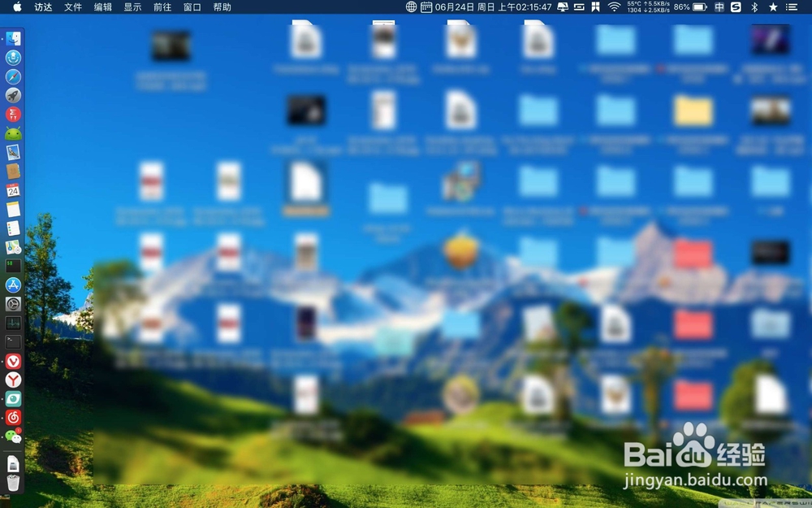This screenshot has height=508, width=812.
Task: Launch Yandex browser from dock
Action: tap(13, 380)
